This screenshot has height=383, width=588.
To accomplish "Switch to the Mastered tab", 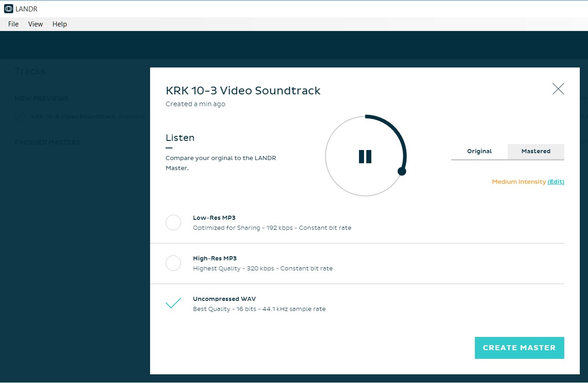I will point(536,151).
